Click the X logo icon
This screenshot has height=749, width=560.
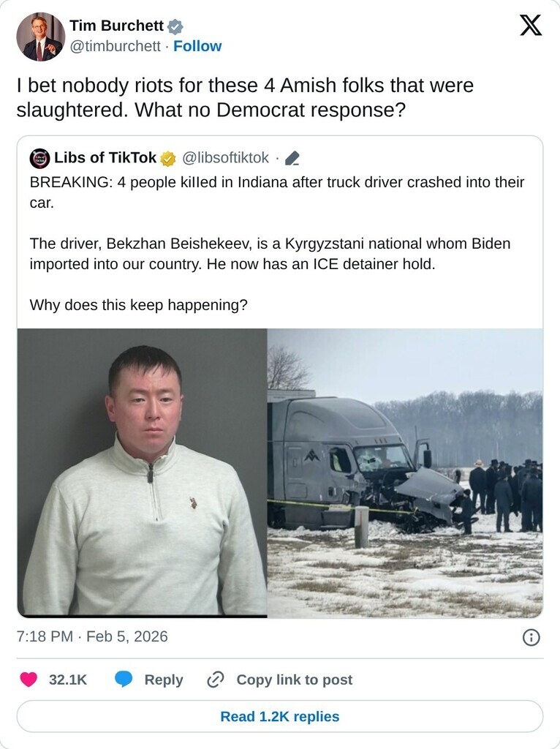(531, 26)
